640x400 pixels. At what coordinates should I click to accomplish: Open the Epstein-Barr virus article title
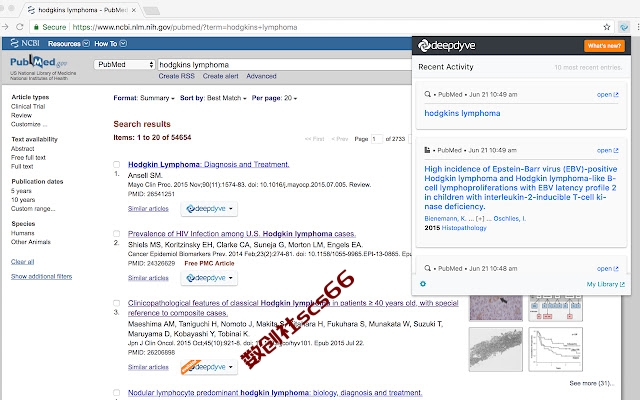520,187
